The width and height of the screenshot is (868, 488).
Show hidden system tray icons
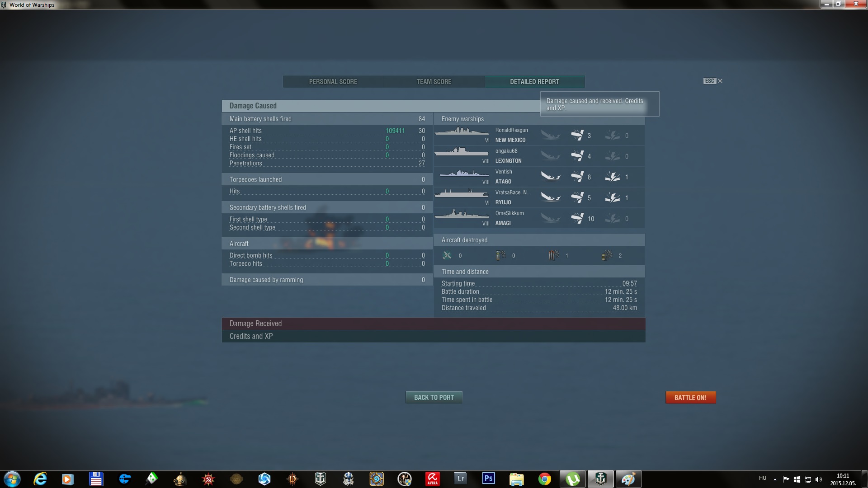point(775,479)
